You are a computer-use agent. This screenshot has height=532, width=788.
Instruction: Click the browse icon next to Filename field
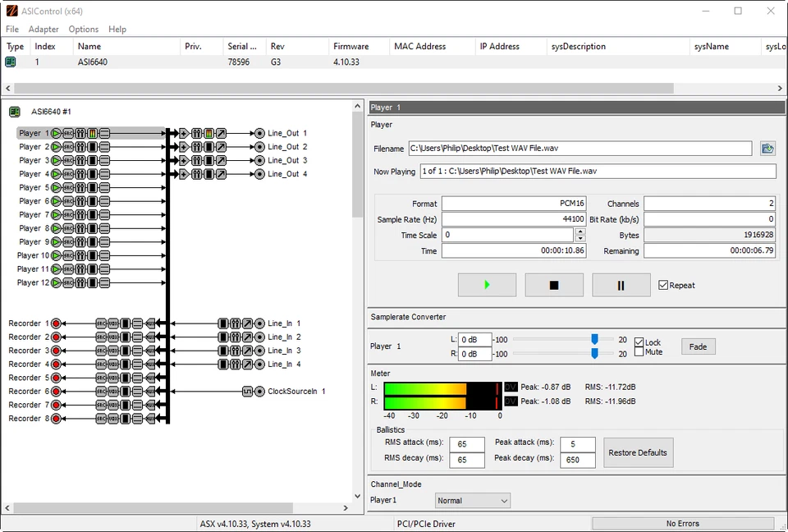[767, 148]
